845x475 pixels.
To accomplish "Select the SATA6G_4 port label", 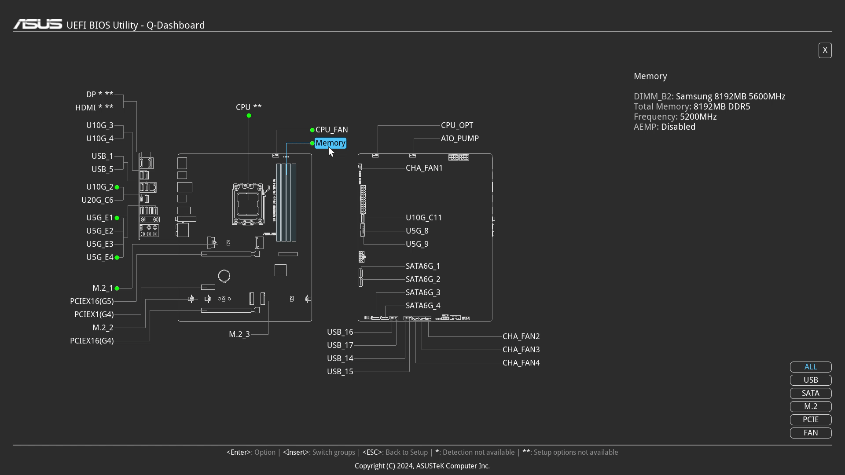I will click(422, 306).
